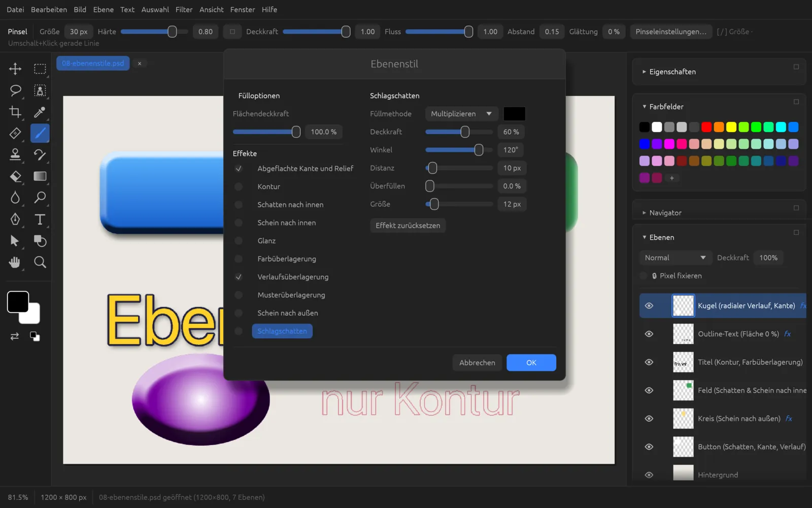Select the Gradient tool
The image size is (812, 508).
tap(40, 176)
